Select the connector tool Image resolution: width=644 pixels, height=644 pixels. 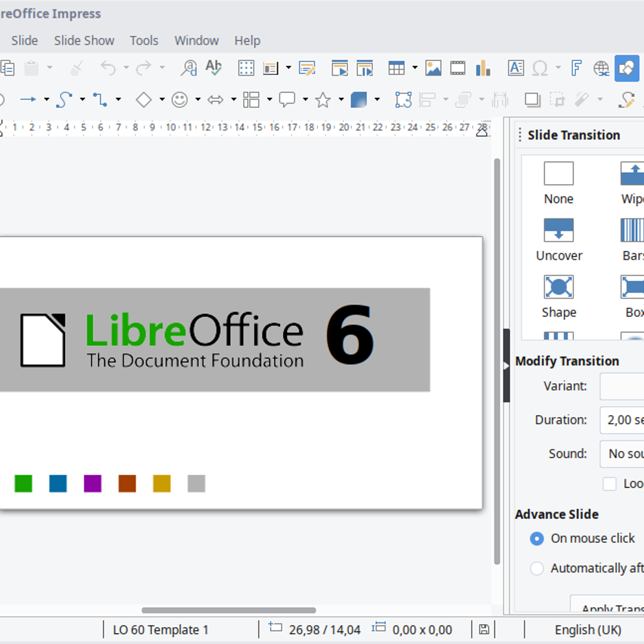click(100, 99)
